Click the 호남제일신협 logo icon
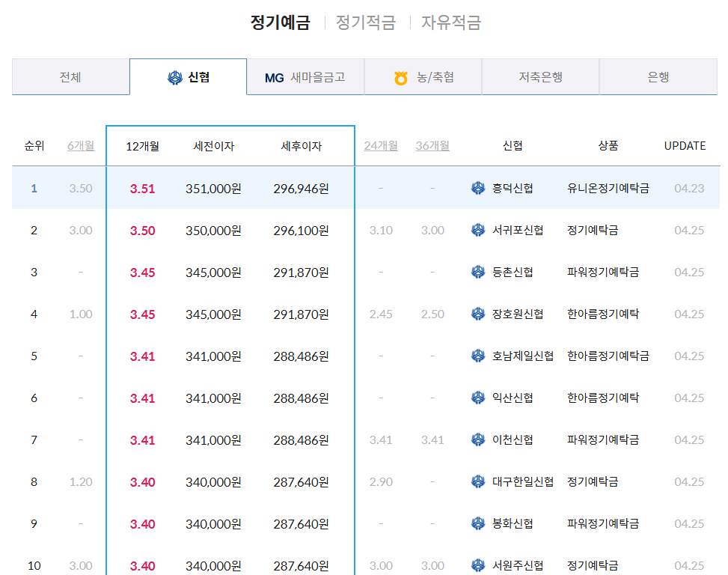 (478, 356)
